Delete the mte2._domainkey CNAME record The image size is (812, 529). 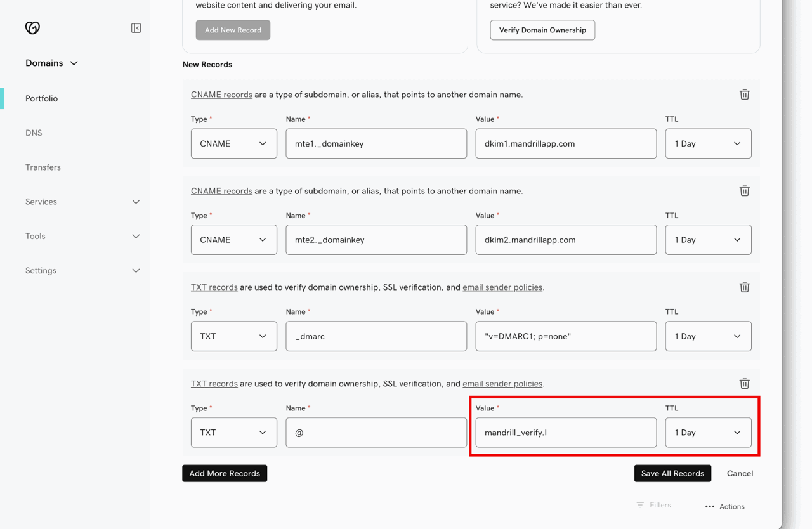point(744,190)
